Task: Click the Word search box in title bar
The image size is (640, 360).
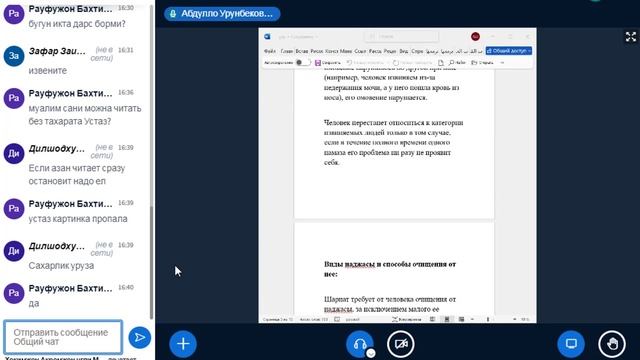Action: (401, 36)
